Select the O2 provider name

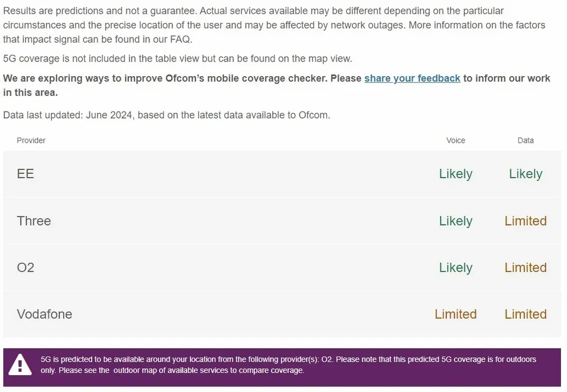click(x=26, y=268)
